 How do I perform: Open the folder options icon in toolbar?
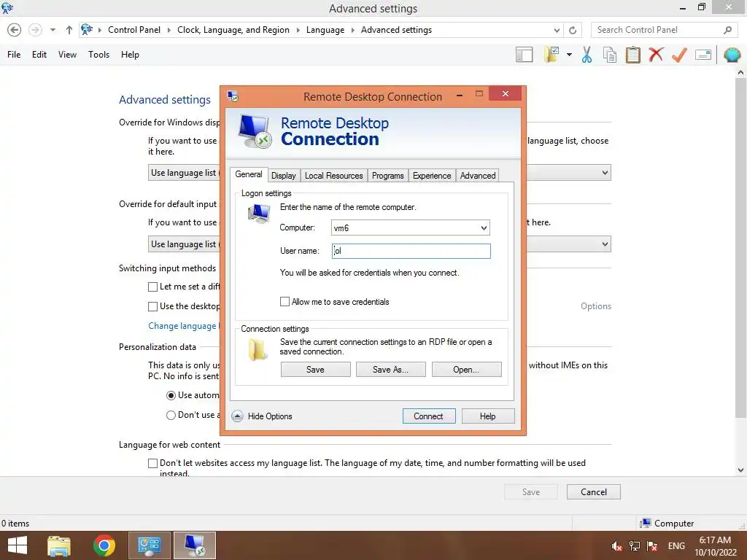(x=551, y=54)
